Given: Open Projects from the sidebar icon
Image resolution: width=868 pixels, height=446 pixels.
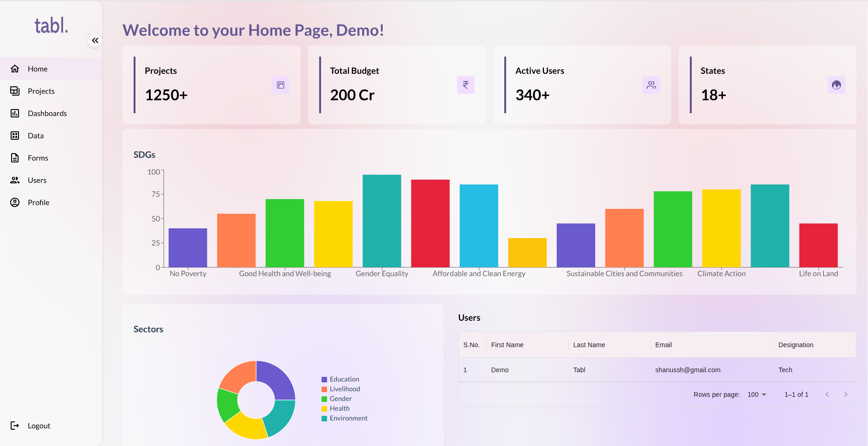Looking at the screenshot, I should (x=15, y=91).
